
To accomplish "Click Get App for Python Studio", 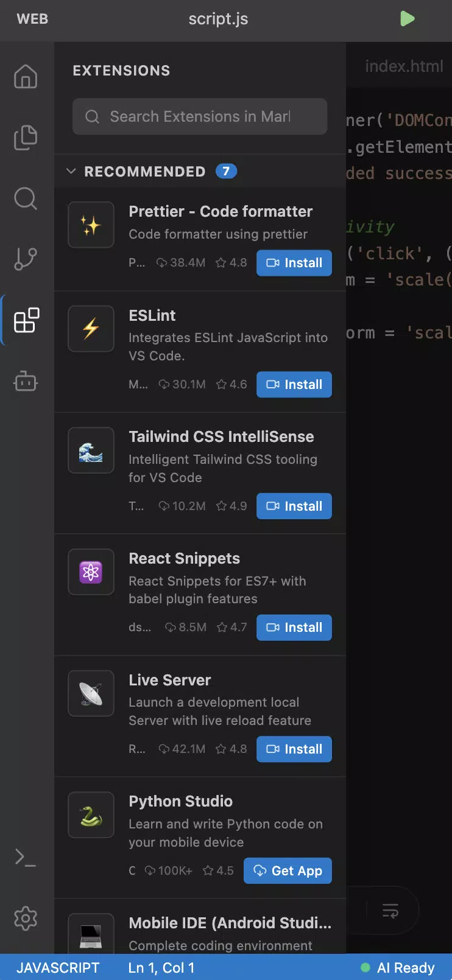I will 288,871.
